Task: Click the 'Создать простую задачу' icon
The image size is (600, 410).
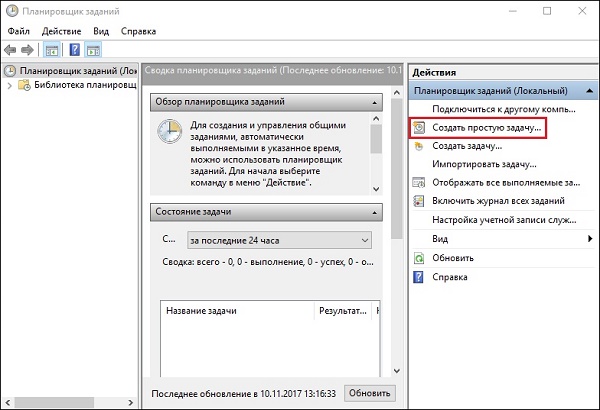Action: pyautogui.click(x=419, y=128)
